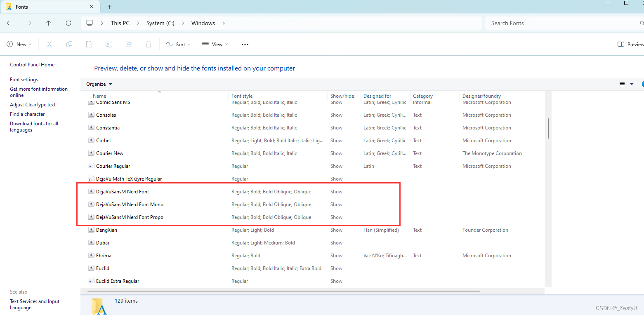Close the Fonts tab

point(91,7)
